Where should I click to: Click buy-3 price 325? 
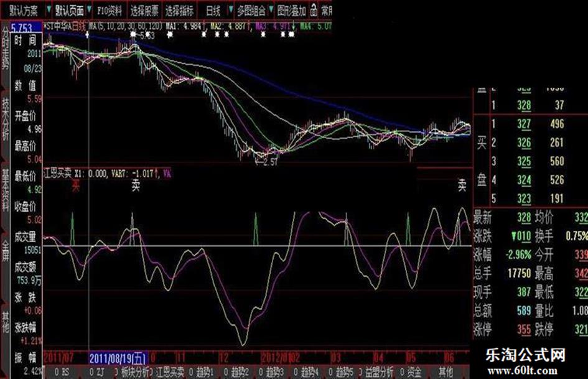pos(524,162)
